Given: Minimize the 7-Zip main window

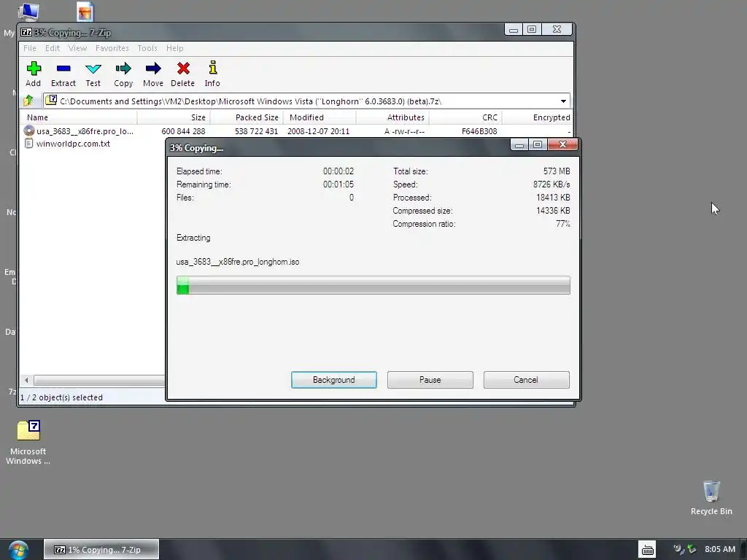Looking at the screenshot, I should point(514,29).
